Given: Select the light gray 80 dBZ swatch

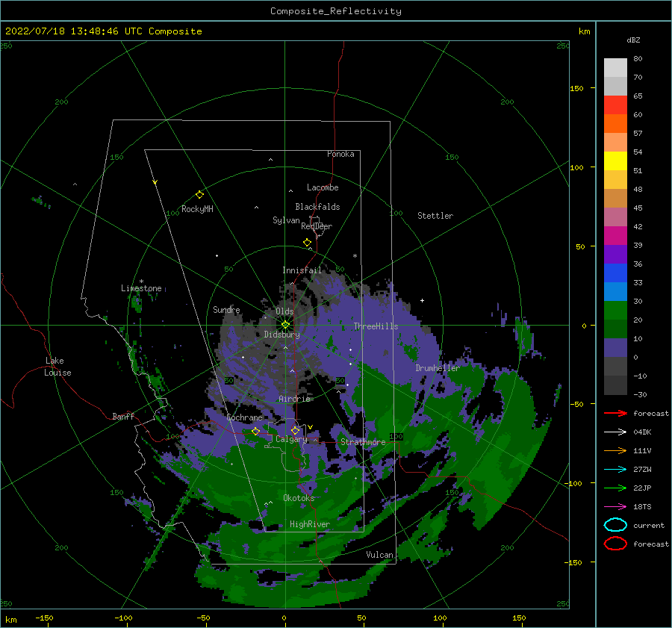Looking at the screenshot, I should point(615,67).
